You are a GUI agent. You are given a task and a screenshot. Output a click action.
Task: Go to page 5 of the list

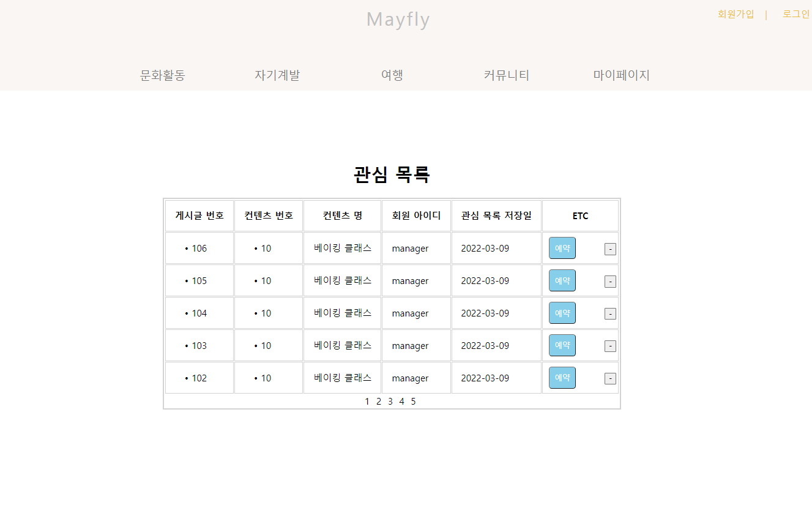413,401
